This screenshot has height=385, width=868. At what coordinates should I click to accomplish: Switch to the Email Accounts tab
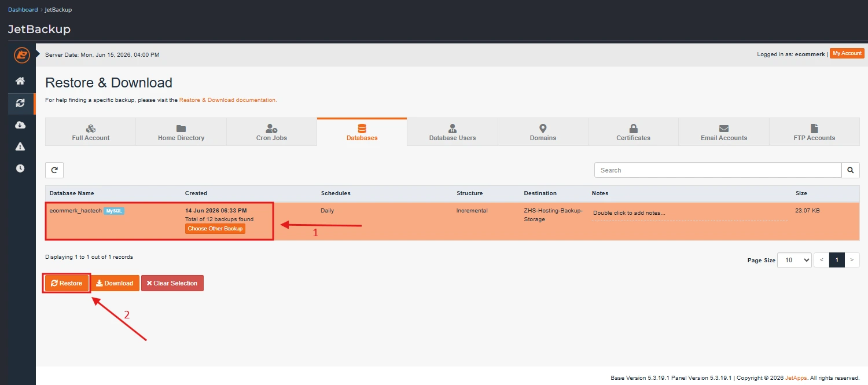pos(724,132)
